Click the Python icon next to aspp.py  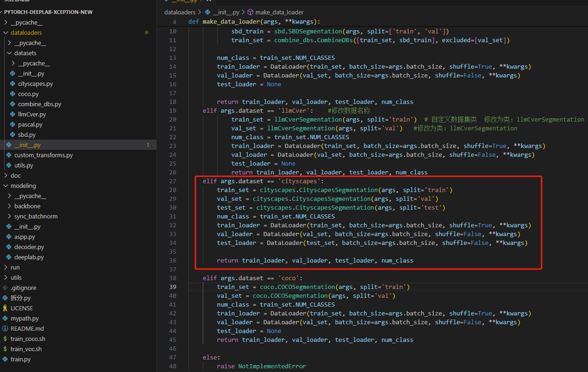click(9, 237)
